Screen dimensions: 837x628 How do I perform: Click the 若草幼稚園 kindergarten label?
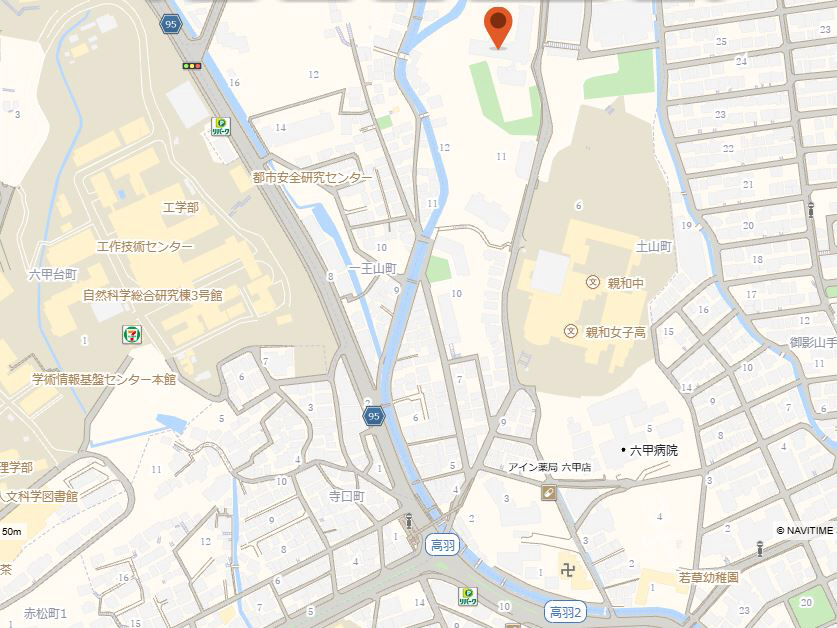click(709, 577)
